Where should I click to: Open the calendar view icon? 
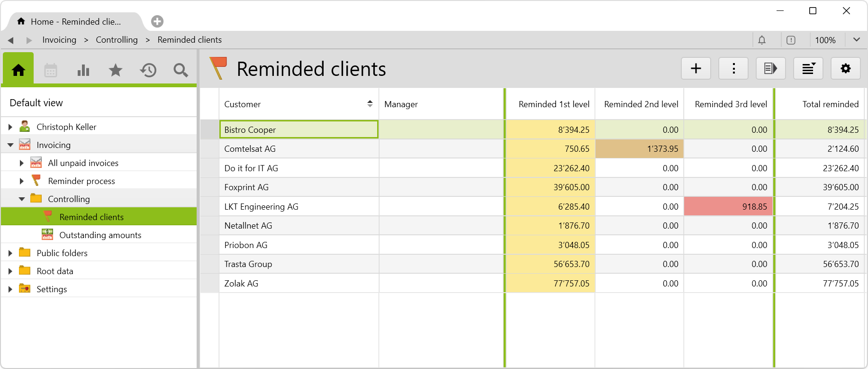pyautogui.click(x=51, y=70)
